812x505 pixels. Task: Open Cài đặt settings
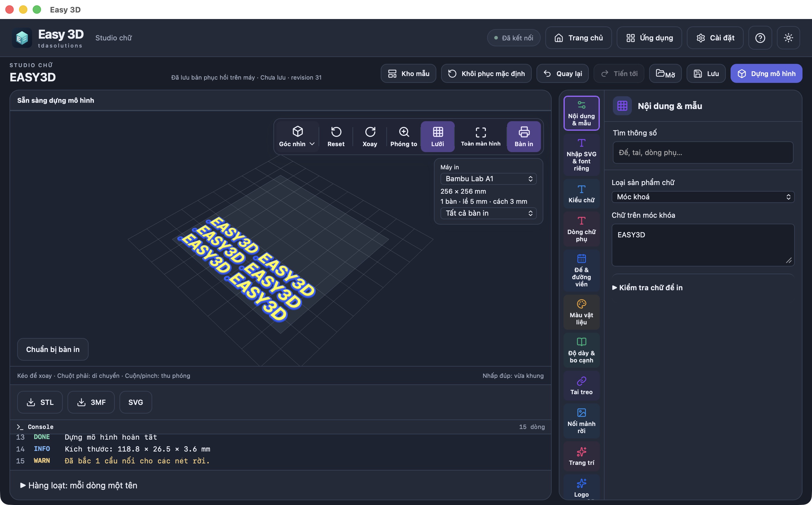715,38
